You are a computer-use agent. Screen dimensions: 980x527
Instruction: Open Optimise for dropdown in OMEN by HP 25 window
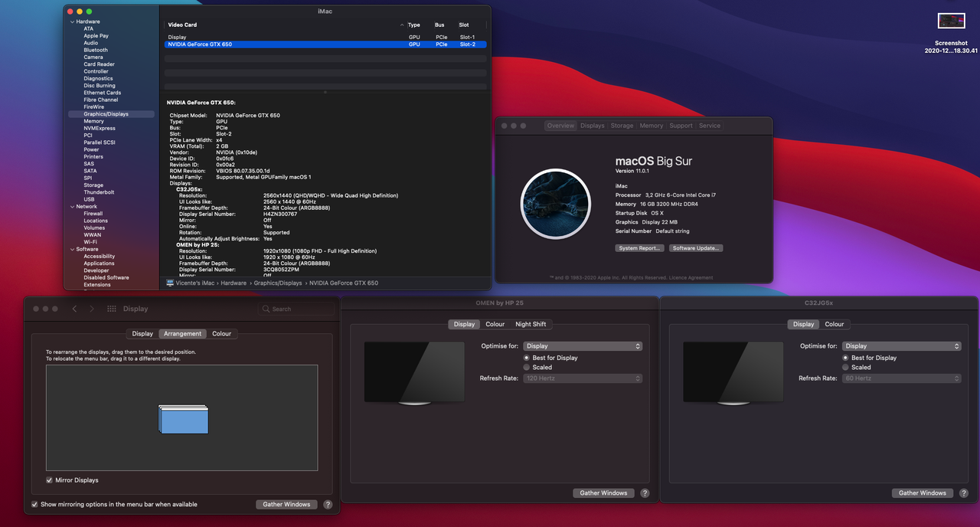click(x=583, y=346)
